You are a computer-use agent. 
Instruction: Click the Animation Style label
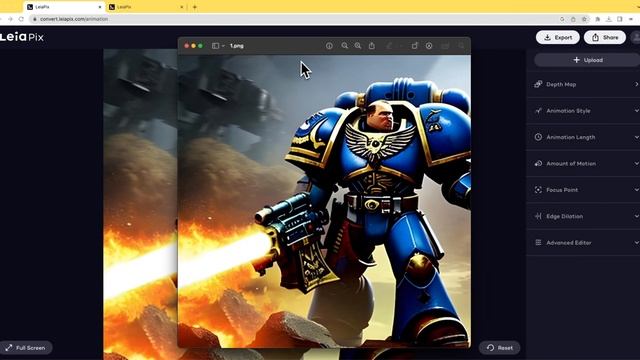568,111
